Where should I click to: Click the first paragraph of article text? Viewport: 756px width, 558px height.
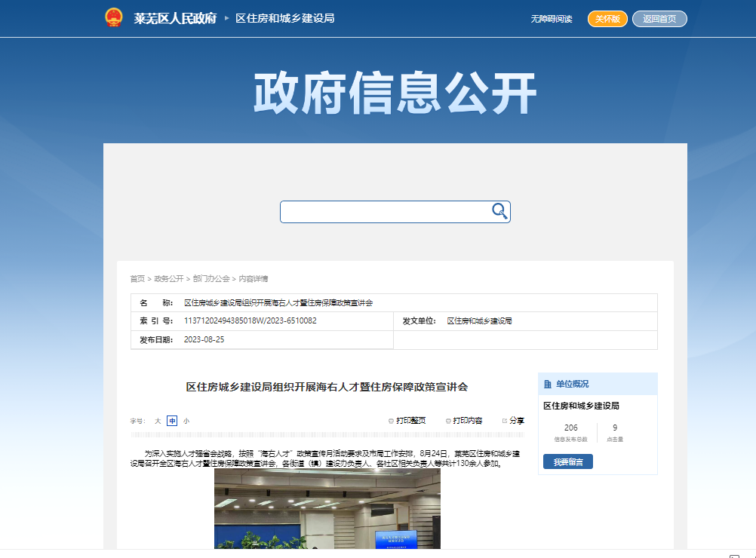coord(325,458)
